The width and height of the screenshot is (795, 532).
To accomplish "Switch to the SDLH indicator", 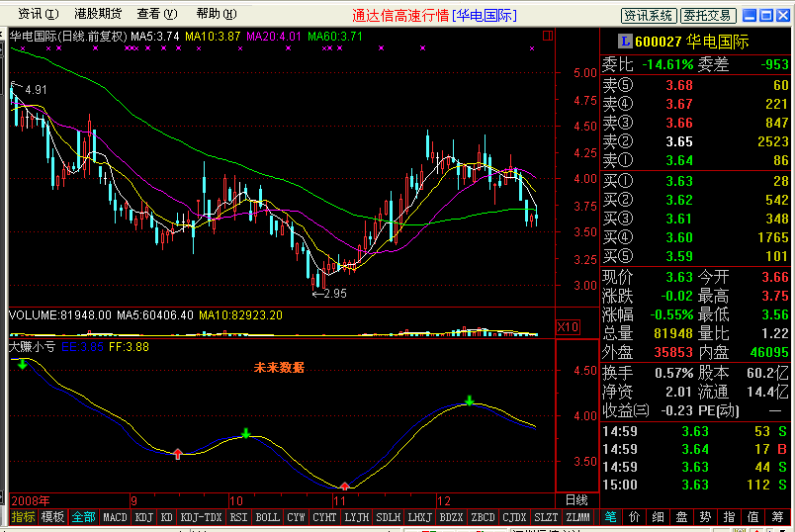I will click(x=389, y=517).
